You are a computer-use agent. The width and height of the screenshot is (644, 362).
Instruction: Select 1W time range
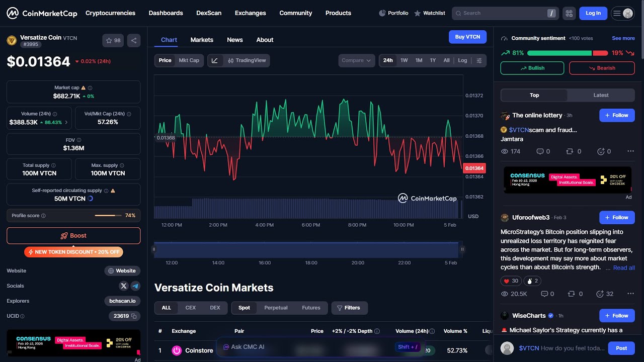coord(404,60)
